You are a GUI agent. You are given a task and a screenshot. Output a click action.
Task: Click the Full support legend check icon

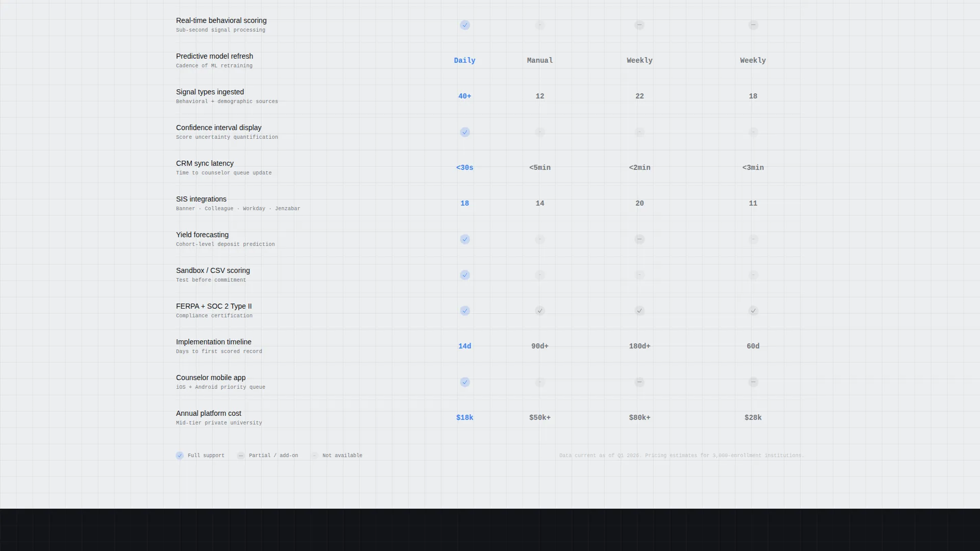pyautogui.click(x=180, y=456)
